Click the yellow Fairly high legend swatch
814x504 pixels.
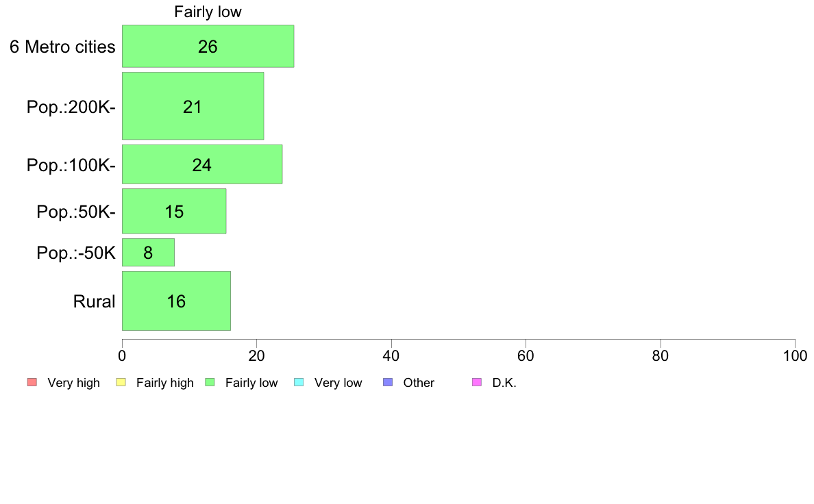pos(121,383)
